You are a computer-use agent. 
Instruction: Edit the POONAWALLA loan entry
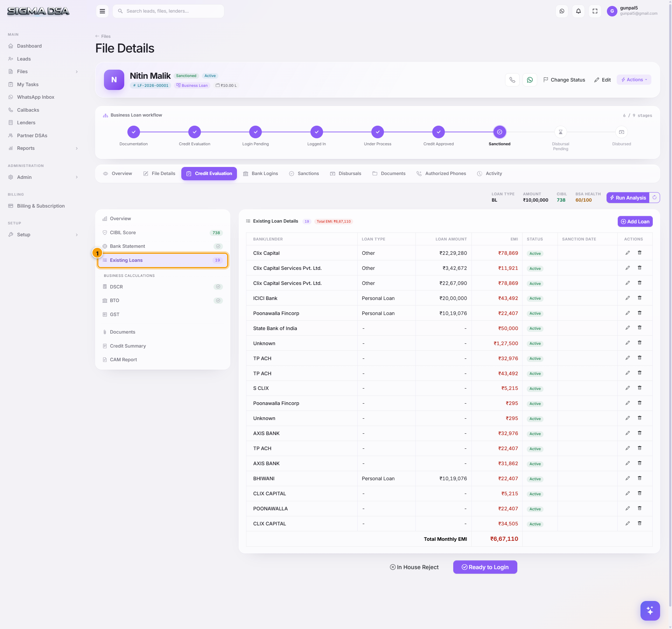(x=628, y=508)
